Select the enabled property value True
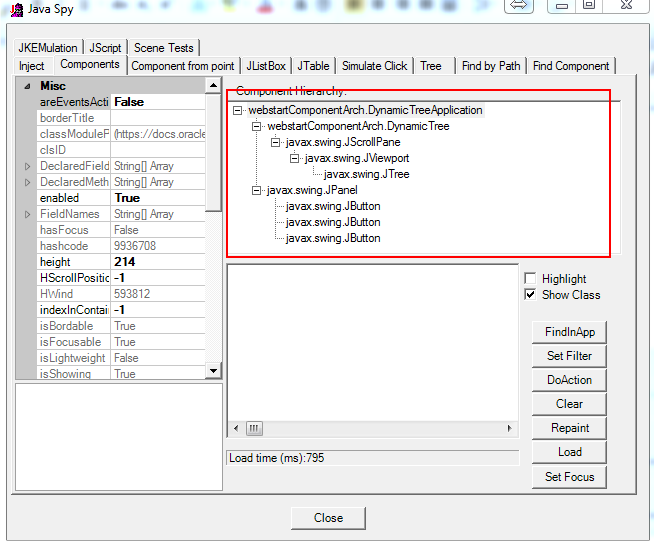The width and height of the screenshot is (654, 542). [127, 198]
